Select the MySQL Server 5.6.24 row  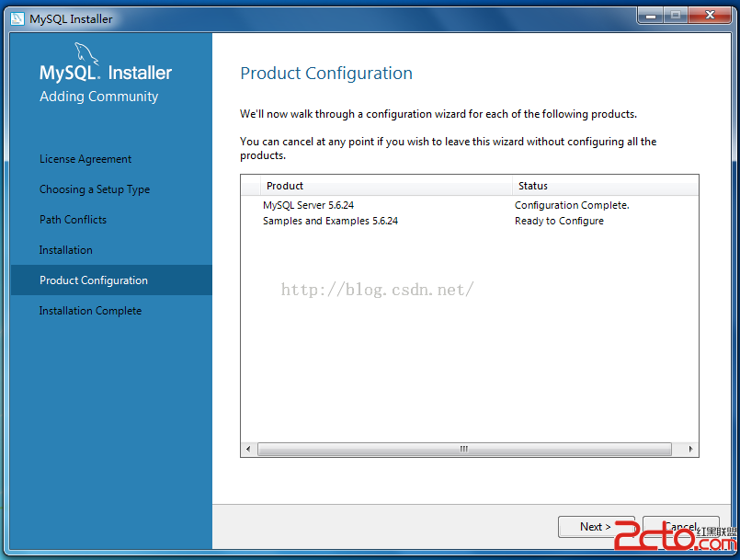[x=470, y=205]
